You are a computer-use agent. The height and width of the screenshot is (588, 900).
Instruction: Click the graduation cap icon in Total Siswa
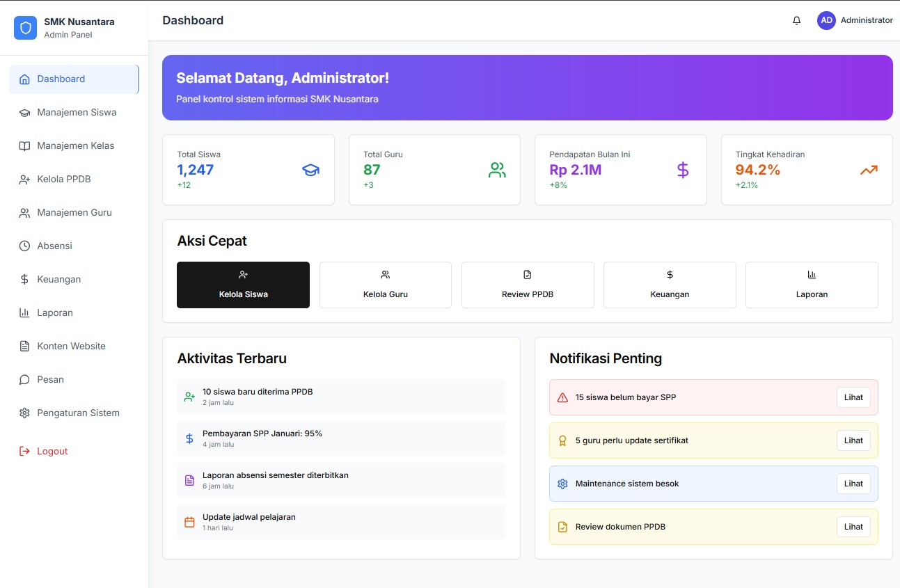coord(310,170)
